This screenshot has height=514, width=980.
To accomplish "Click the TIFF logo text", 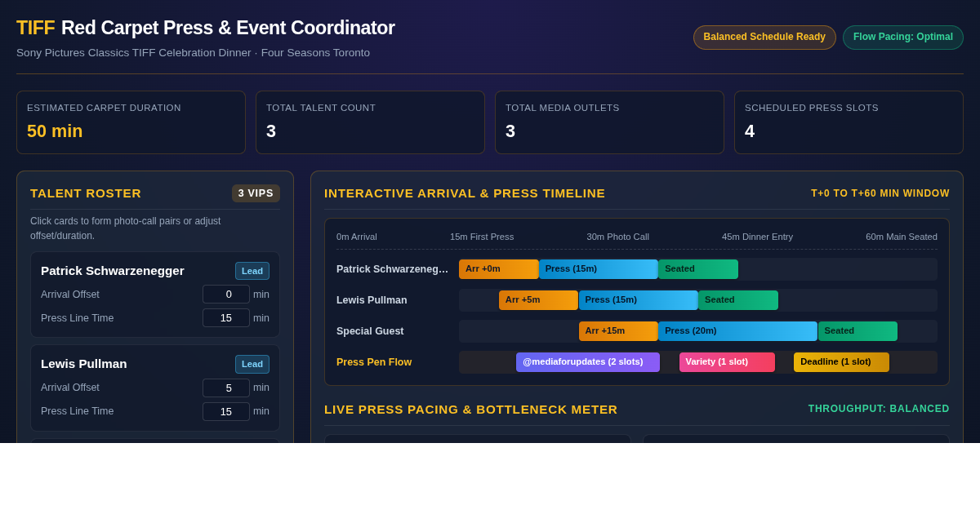I will click(35, 28).
